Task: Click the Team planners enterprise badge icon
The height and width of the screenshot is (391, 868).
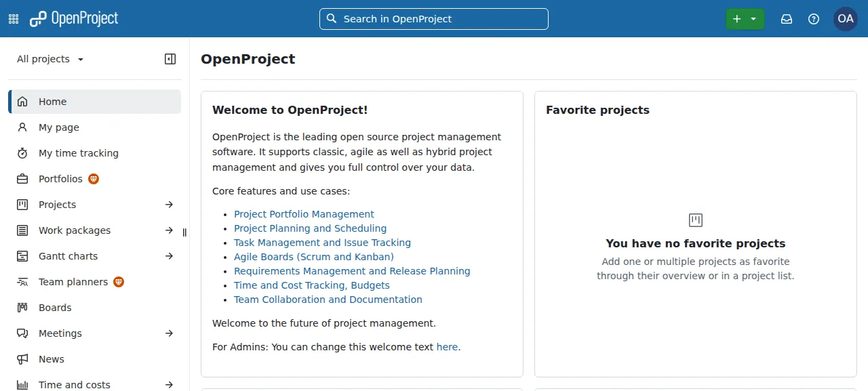Action: tap(119, 282)
